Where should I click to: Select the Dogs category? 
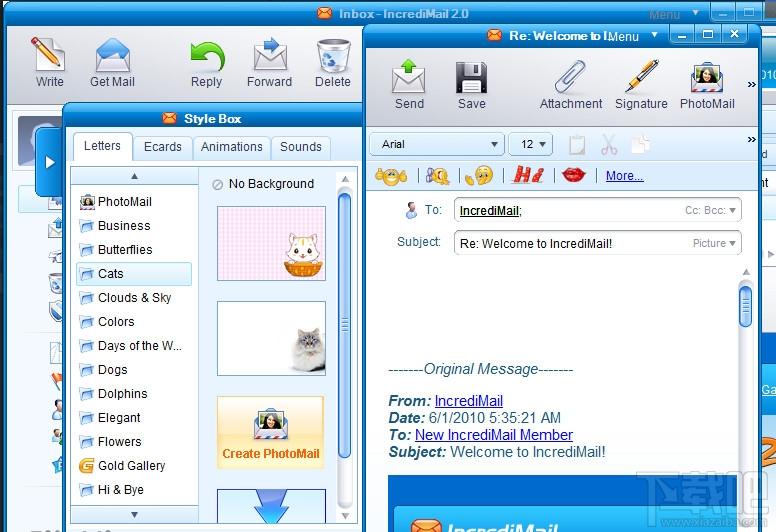(134, 370)
